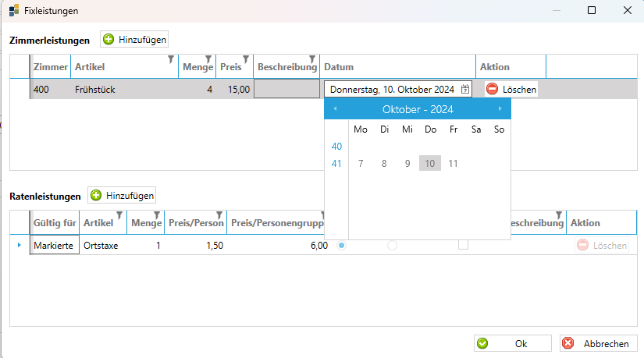
Task: Delete the Frühstück row with Löschen
Action: click(511, 89)
